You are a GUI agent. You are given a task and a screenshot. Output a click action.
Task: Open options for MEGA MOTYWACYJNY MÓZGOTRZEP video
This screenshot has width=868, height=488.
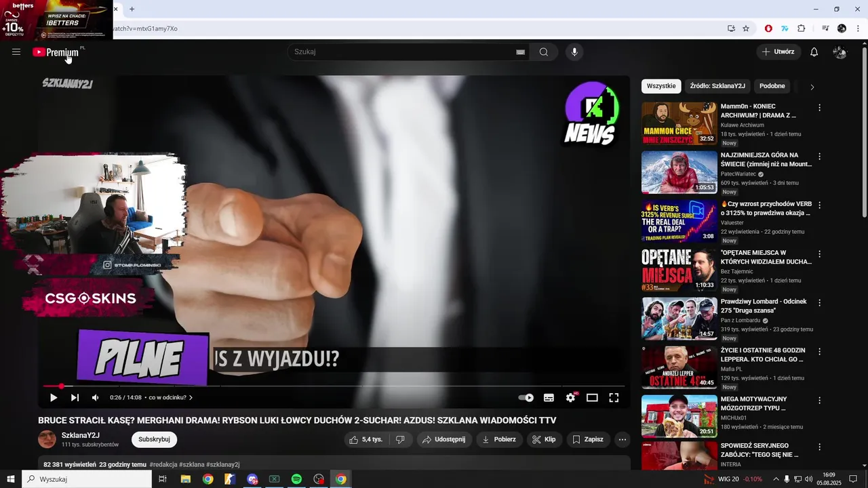tap(819, 401)
